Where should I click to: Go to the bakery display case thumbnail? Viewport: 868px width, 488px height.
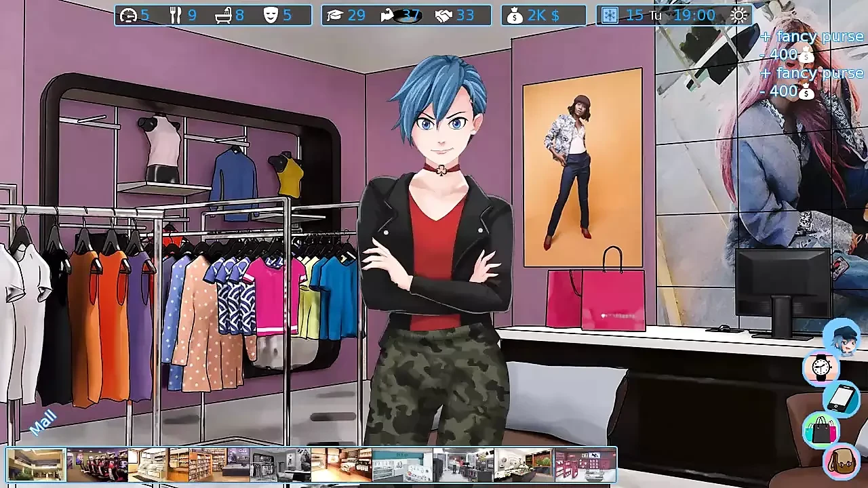click(x=158, y=465)
